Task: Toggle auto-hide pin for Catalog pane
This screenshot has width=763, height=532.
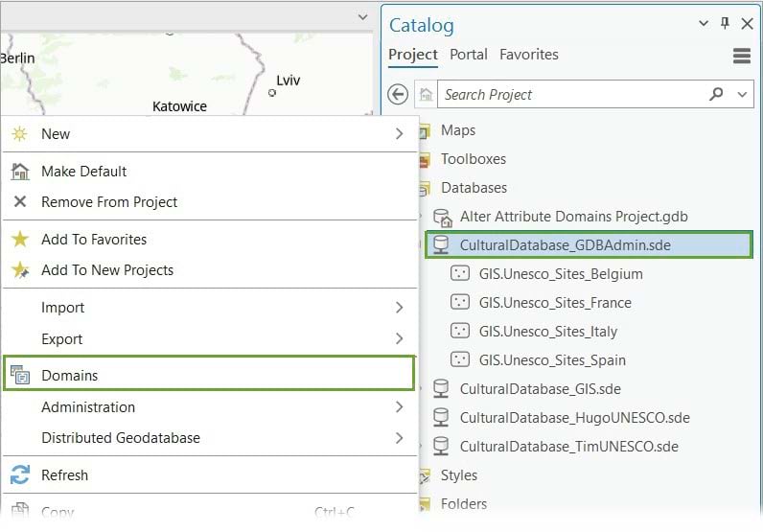Action: [x=725, y=23]
